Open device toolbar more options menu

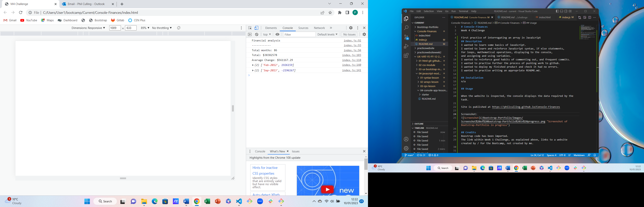coord(241,28)
